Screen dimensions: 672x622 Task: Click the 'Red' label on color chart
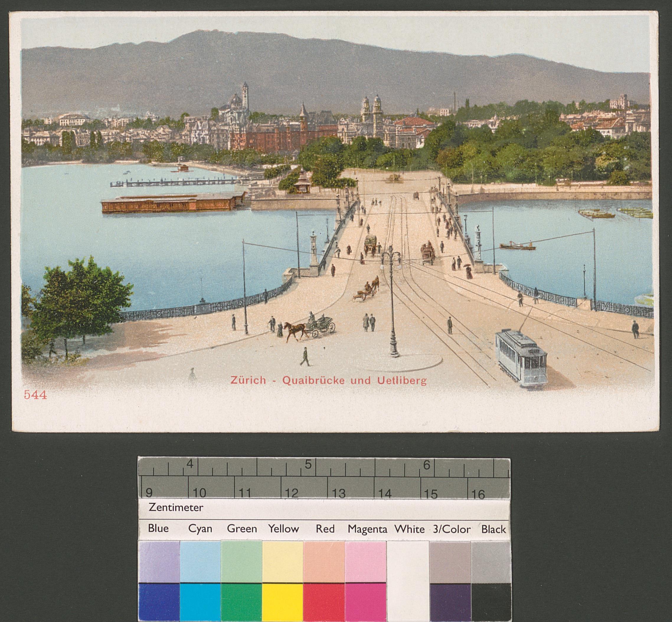coord(325,529)
